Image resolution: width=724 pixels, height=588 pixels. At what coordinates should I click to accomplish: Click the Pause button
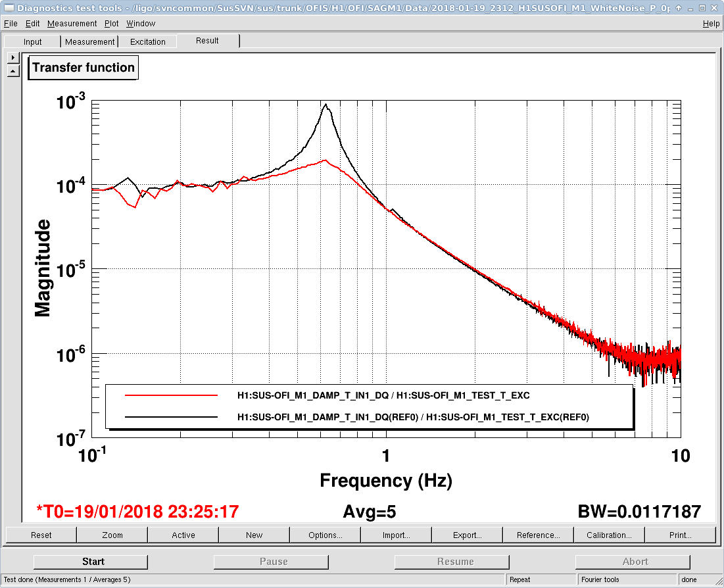click(x=271, y=562)
